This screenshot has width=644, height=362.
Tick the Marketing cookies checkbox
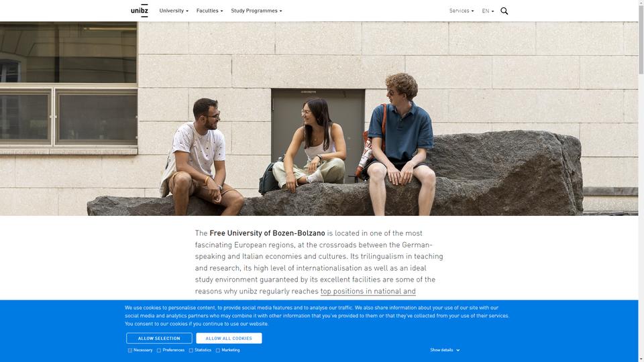tap(218, 351)
